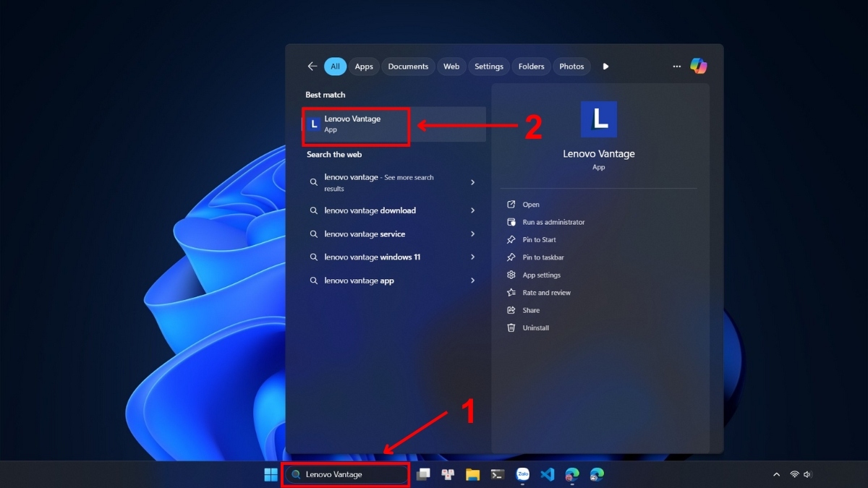Click the taskbar search box
Image resolution: width=868 pixels, height=488 pixels.
coord(346,474)
